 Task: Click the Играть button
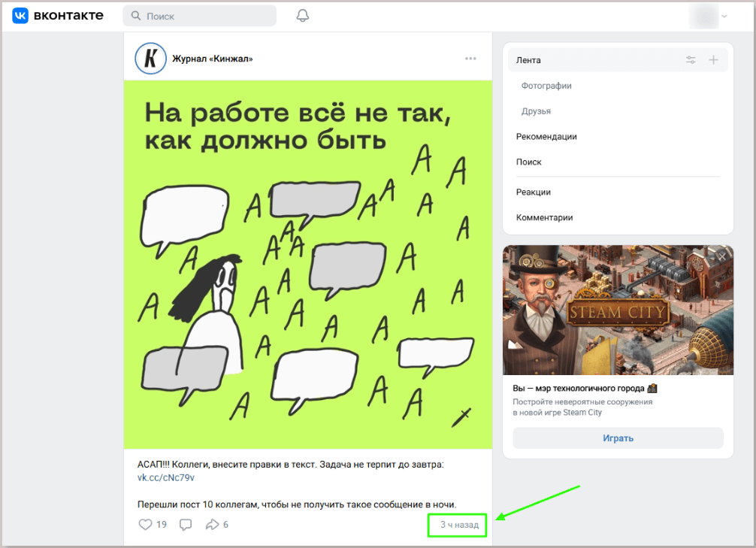(618, 438)
